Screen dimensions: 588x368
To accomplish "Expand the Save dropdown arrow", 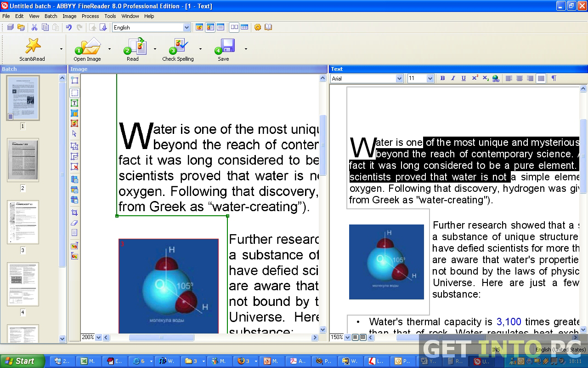I will click(246, 49).
